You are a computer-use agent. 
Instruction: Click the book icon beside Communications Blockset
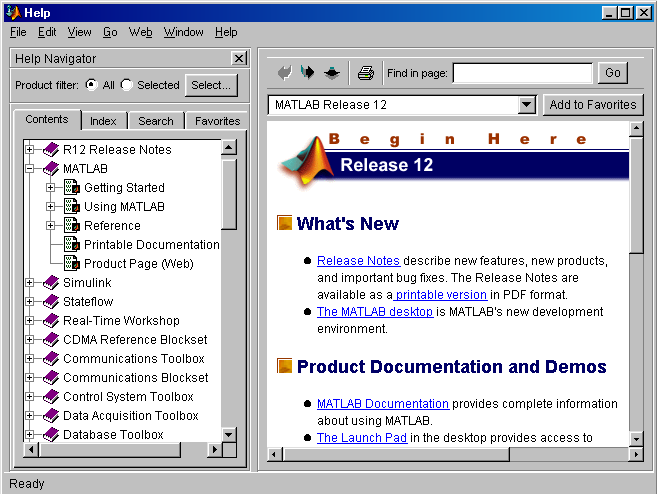pyautogui.click(x=51, y=378)
